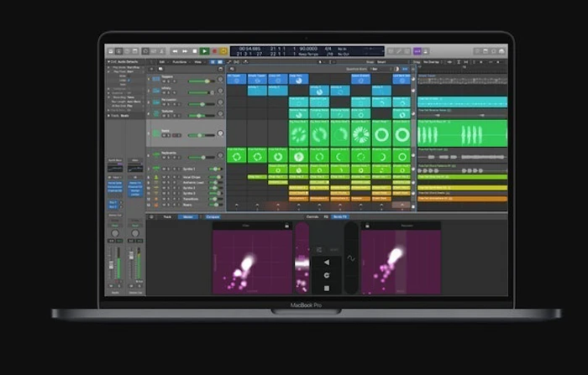This screenshot has width=588, height=375.
Task: Trigger the scene button on the Toppers row
Action: 413,79
